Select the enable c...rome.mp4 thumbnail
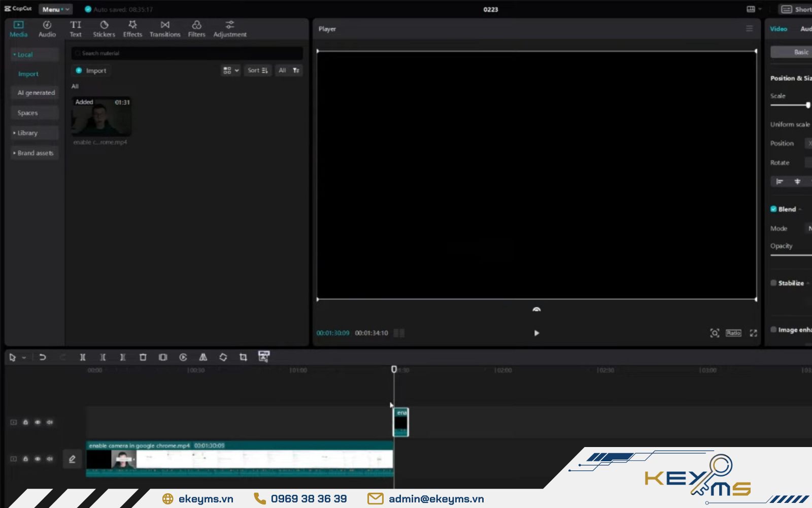812x508 pixels. click(x=100, y=117)
